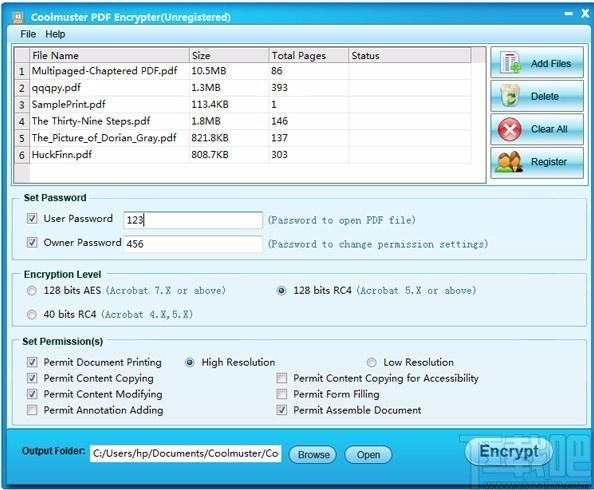Open the File menu

(28, 34)
